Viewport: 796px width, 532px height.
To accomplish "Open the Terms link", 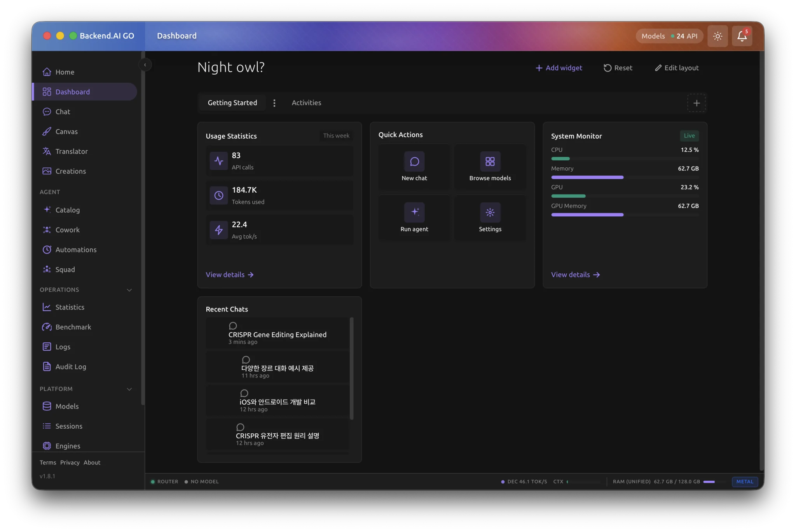I will pos(48,462).
